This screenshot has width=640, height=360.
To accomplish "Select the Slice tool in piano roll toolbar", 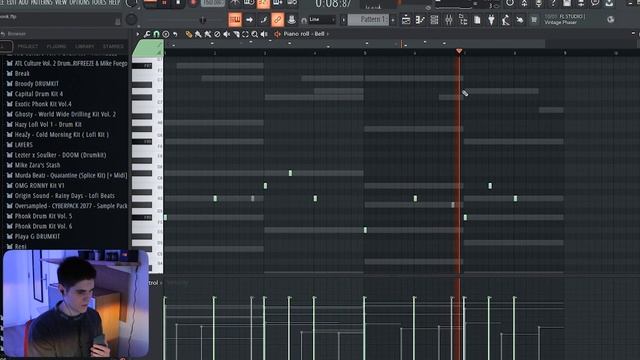I will pyautogui.click(x=236, y=34).
